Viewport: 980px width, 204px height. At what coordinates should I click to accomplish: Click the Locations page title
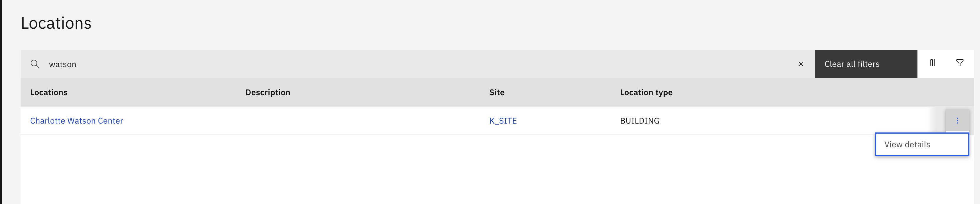[x=56, y=23]
